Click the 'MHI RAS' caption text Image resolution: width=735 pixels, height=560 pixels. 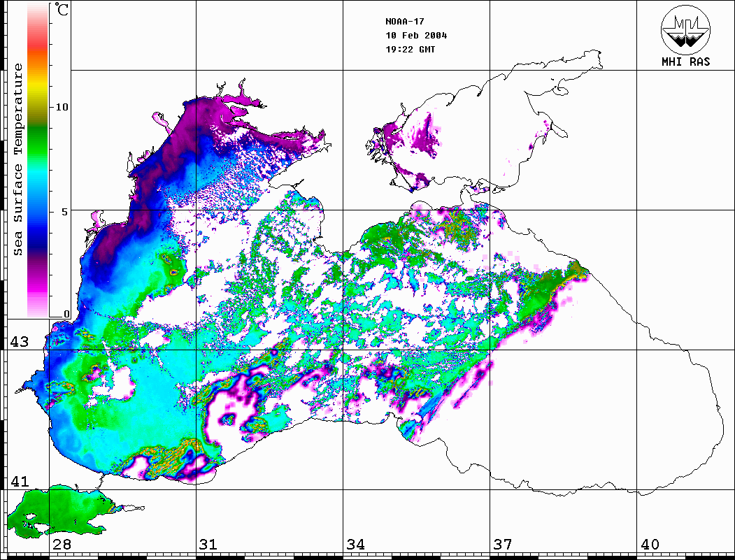686,62
